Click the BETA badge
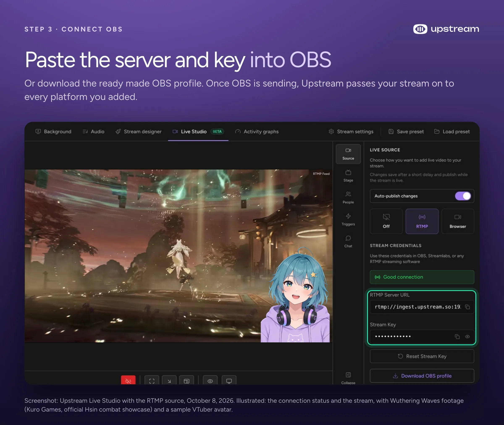The width and height of the screenshot is (504, 425). click(217, 131)
